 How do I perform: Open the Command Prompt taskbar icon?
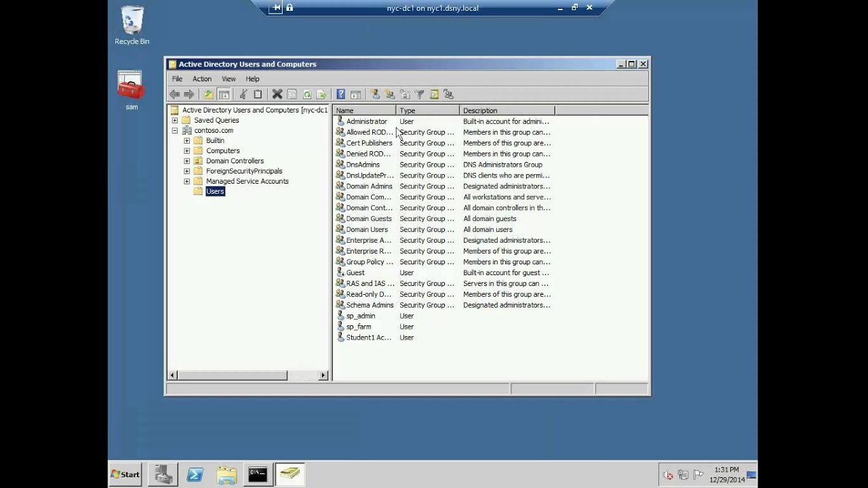(x=258, y=474)
